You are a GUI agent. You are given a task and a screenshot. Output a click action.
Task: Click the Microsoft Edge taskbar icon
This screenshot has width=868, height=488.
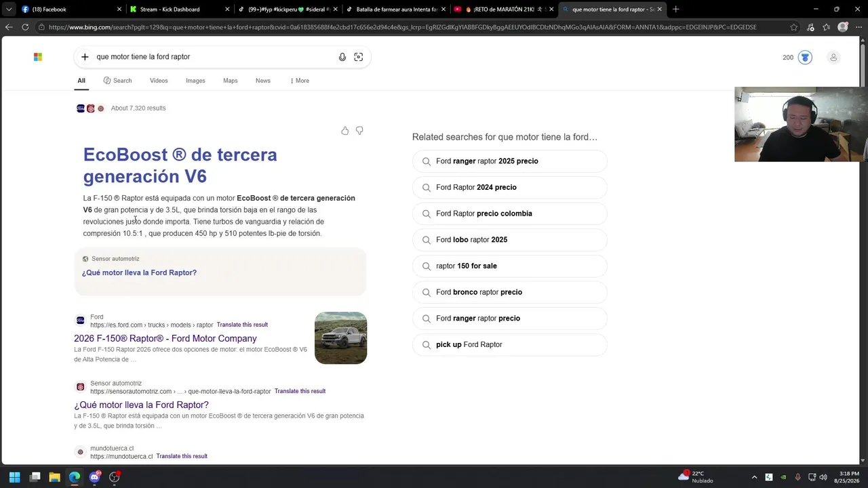[75, 477]
